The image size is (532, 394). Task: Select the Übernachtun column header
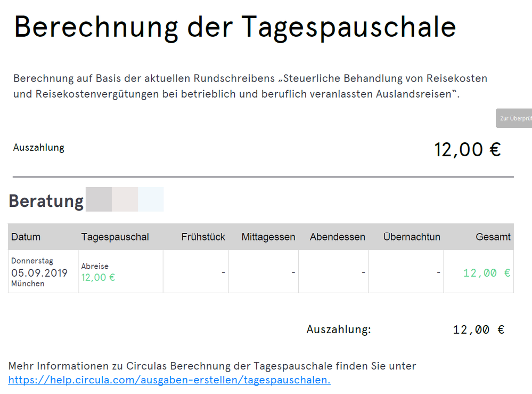pyautogui.click(x=411, y=237)
